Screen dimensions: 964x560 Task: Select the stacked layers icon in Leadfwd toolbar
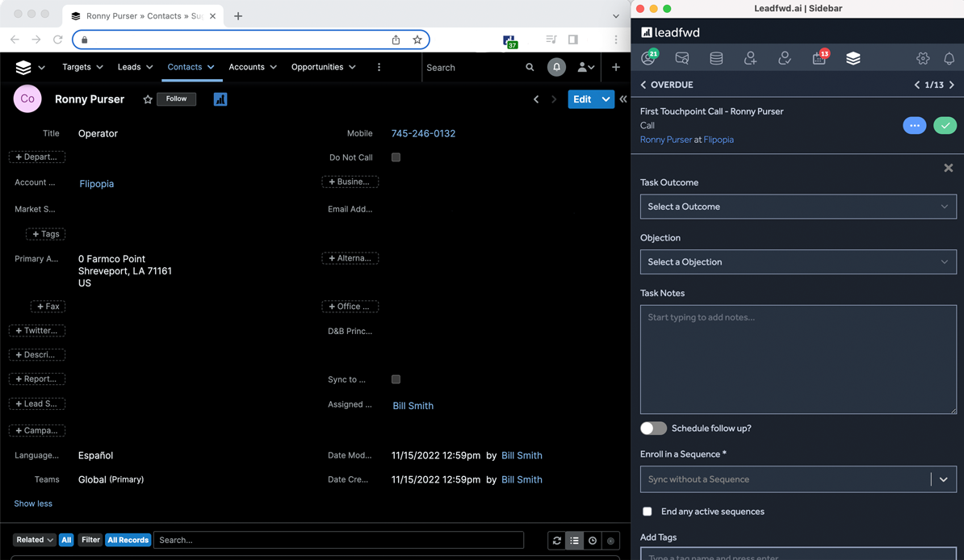pyautogui.click(x=853, y=58)
